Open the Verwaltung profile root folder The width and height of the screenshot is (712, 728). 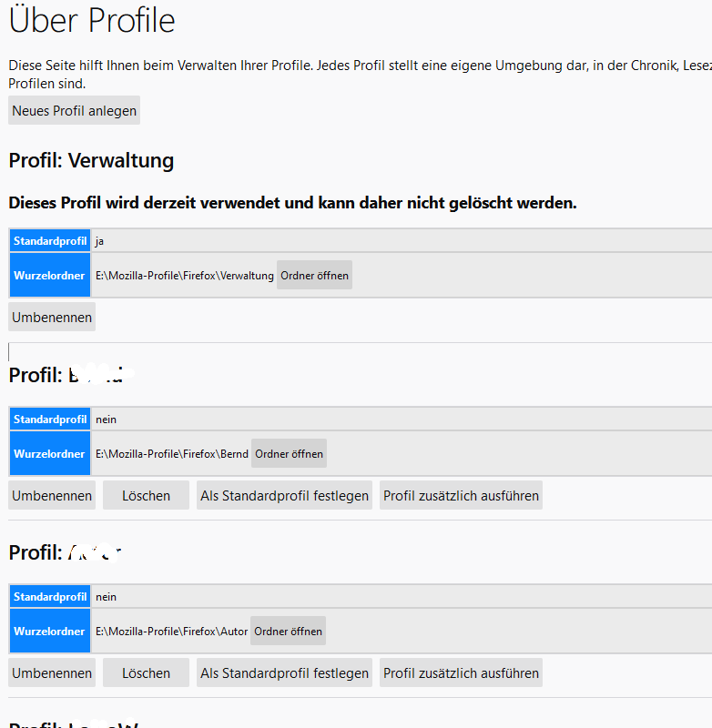[x=314, y=275]
